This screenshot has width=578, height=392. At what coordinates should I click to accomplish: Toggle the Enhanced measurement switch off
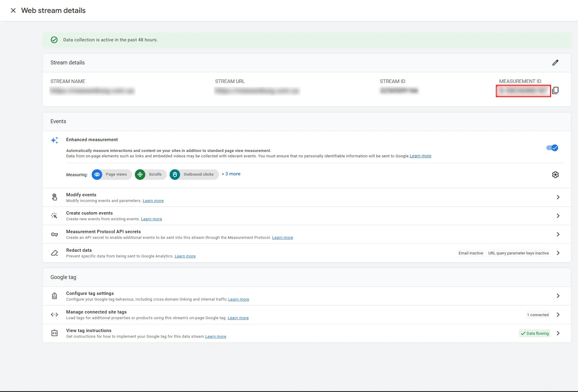click(552, 148)
